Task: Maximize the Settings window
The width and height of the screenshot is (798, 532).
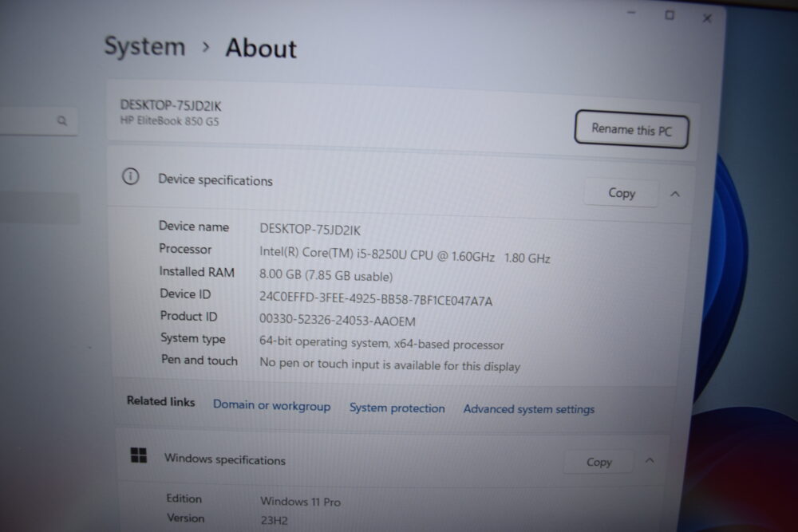Action: (670, 15)
